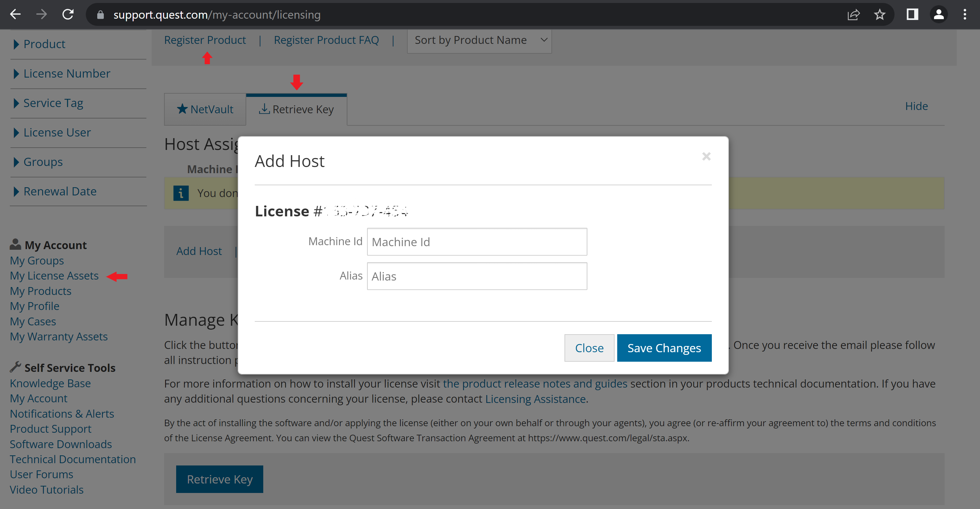The height and width of the screenshot is (509, 980).
Task: Click the Close button in dialog
Action: point(589,348)
